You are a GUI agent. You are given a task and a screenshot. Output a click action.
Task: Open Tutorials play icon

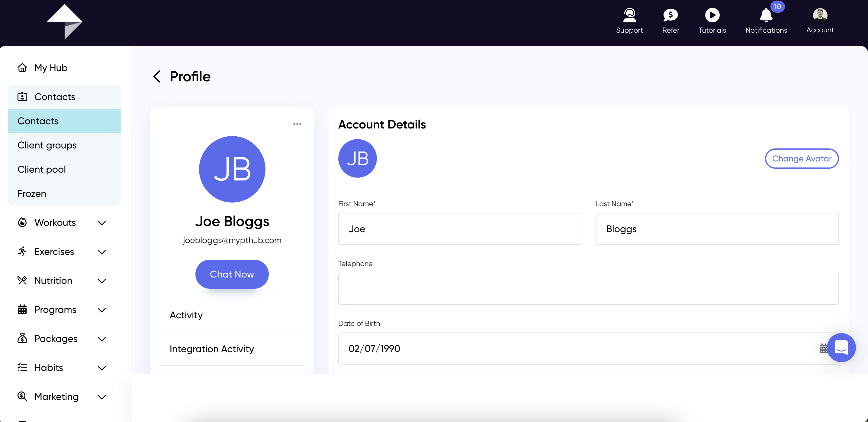pos(712,15)
